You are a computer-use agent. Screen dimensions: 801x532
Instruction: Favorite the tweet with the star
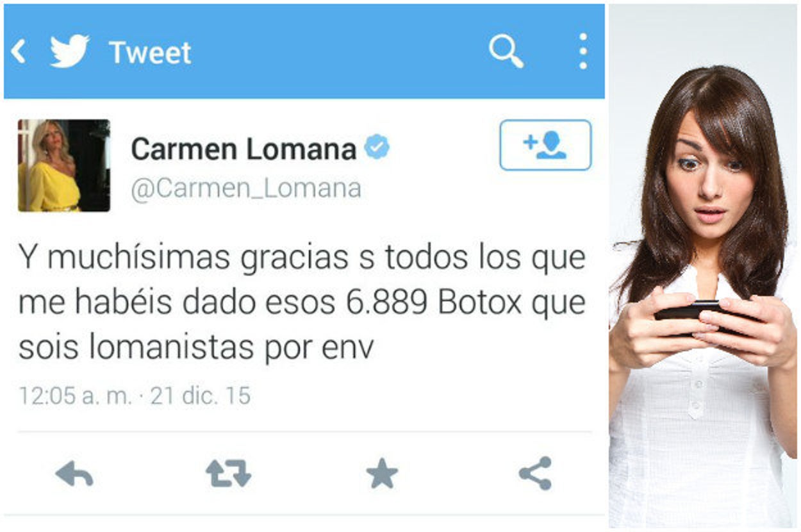coord(382,474)
